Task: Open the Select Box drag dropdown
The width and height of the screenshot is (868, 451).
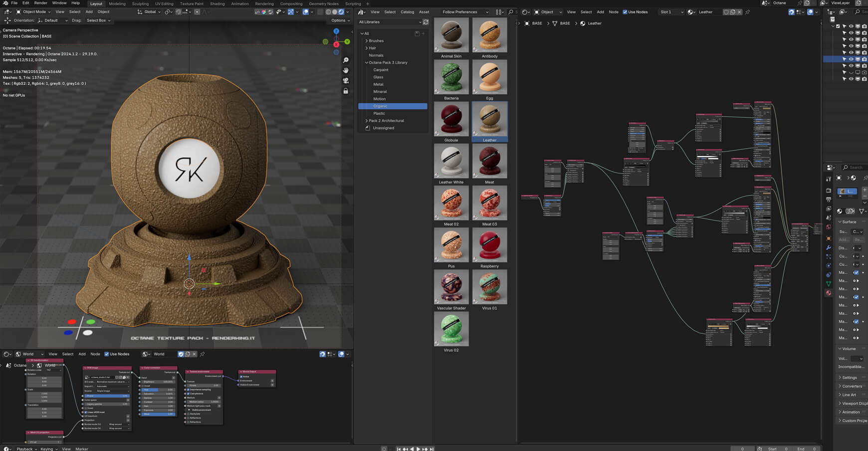Action: click(98, 20)
